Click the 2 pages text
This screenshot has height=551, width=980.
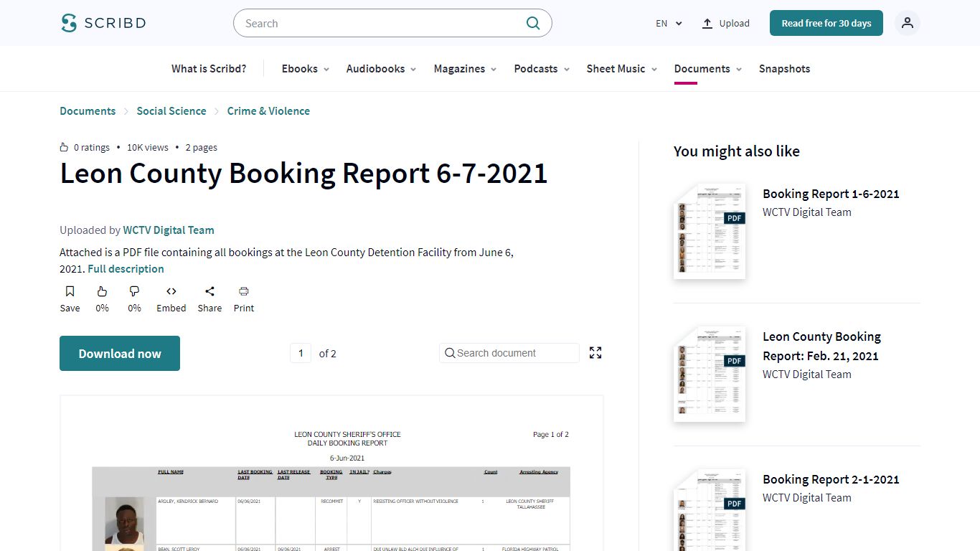(x=202, y=147)
